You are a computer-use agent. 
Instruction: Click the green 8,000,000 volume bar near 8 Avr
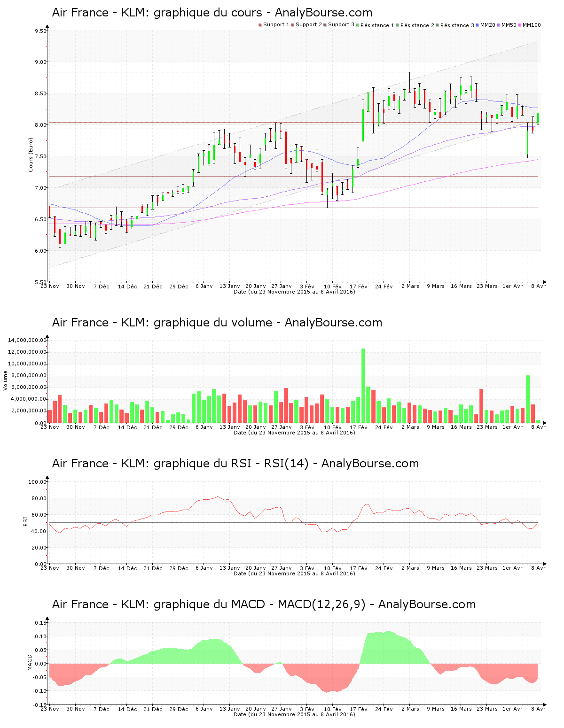pyautogui.click(x=528, y=399)
